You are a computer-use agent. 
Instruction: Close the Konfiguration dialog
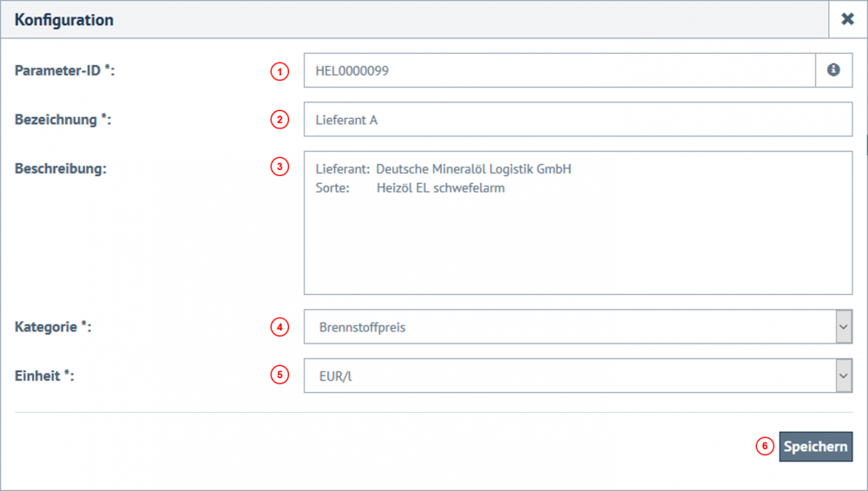[847, 19]
